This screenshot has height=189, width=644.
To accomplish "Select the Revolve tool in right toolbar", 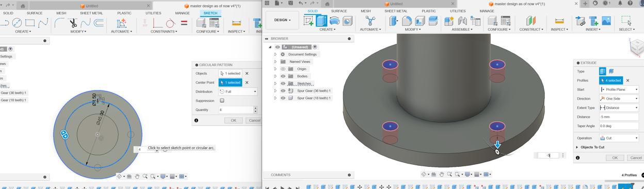I will click(334, 21).
